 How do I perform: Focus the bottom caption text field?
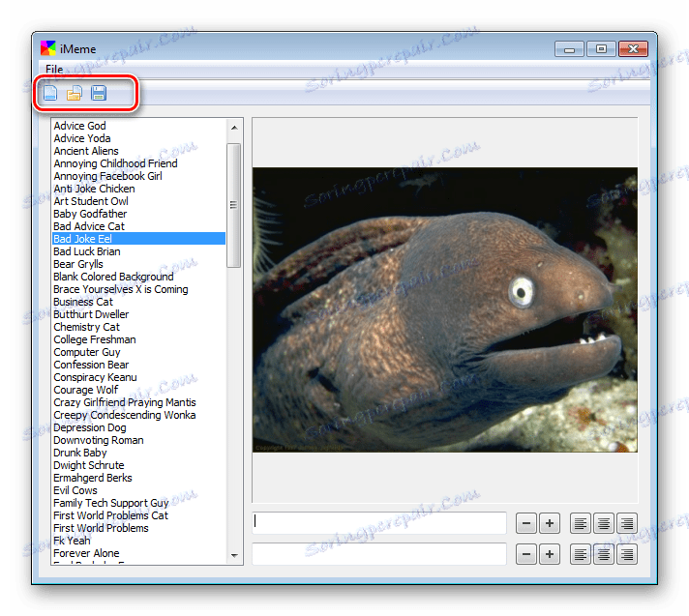[379, 554]
